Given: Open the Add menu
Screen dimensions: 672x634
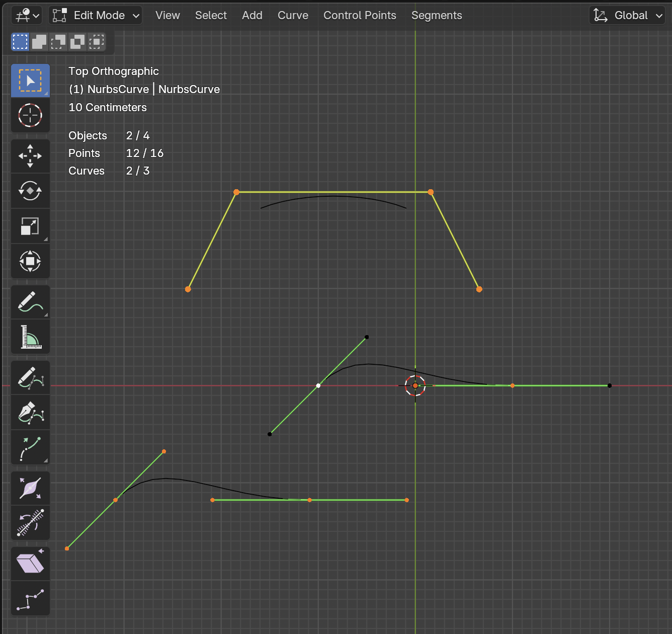Looking at the screenshot, I should pos(252,16).
